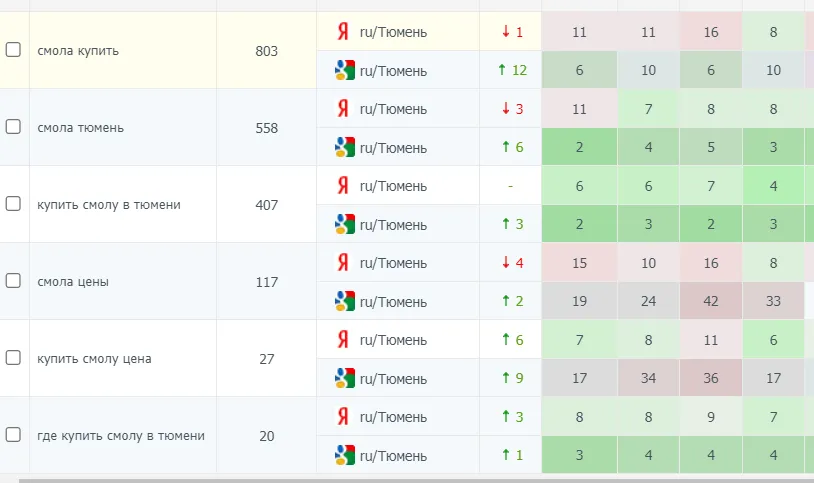Click the dark red cell showing 42
Image resolution: width=814 pixels, height=483 pixels.
[x=711, y=301]
